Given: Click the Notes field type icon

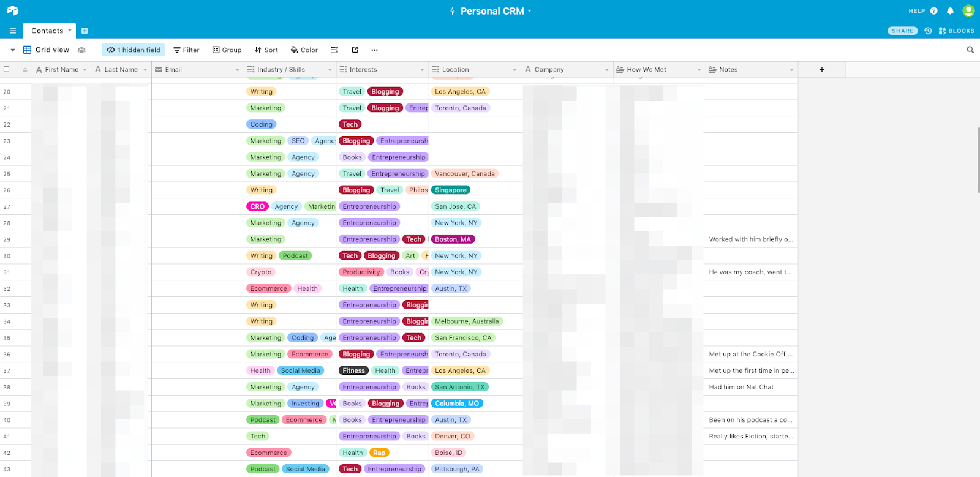Looking at the screenshot, I should [712, 69].
